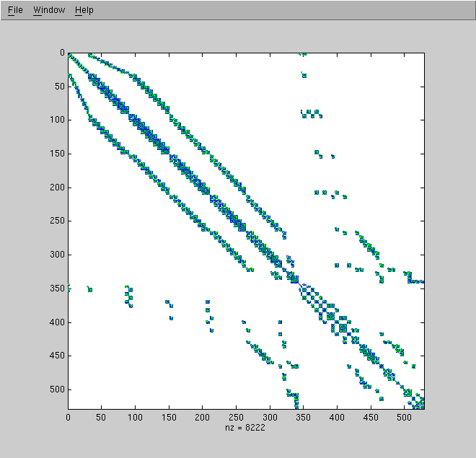Click the x-axis tick label 500
Screen dimensions: 476x458
(404, 418)
